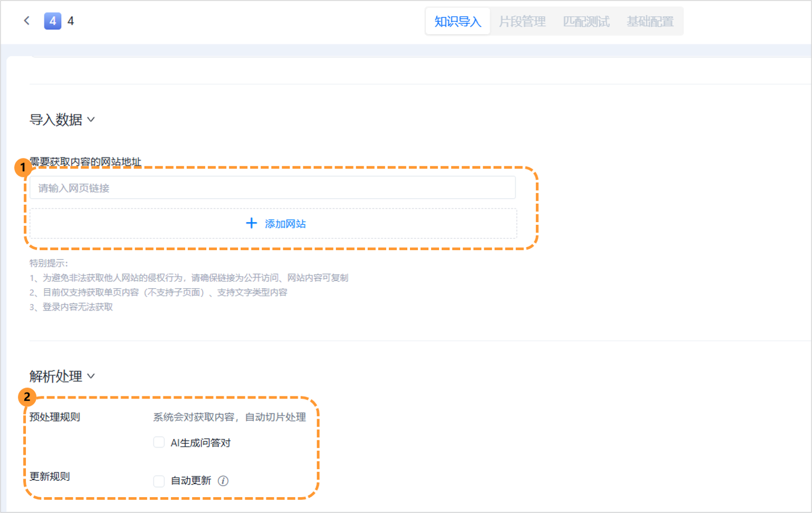
Task: Toggle the 自动更新 checkbox
Action: (159, 481)
